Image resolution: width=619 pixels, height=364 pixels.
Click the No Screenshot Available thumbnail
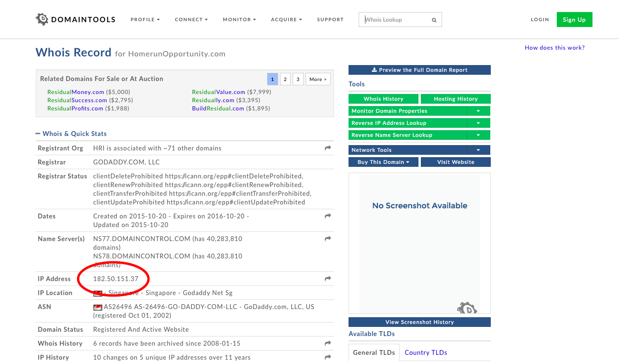[419, 243]
